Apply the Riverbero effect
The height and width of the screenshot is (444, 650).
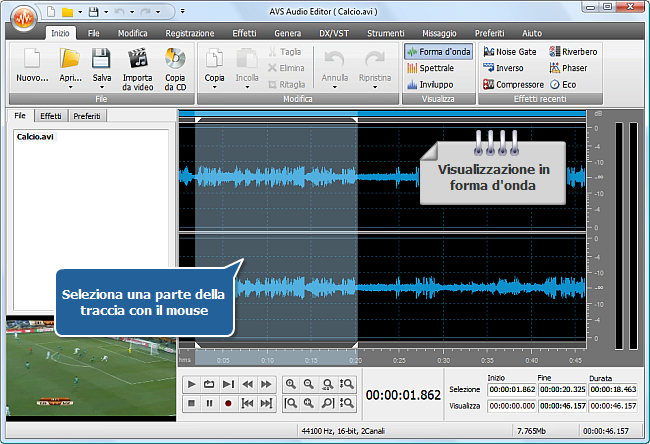575,51
